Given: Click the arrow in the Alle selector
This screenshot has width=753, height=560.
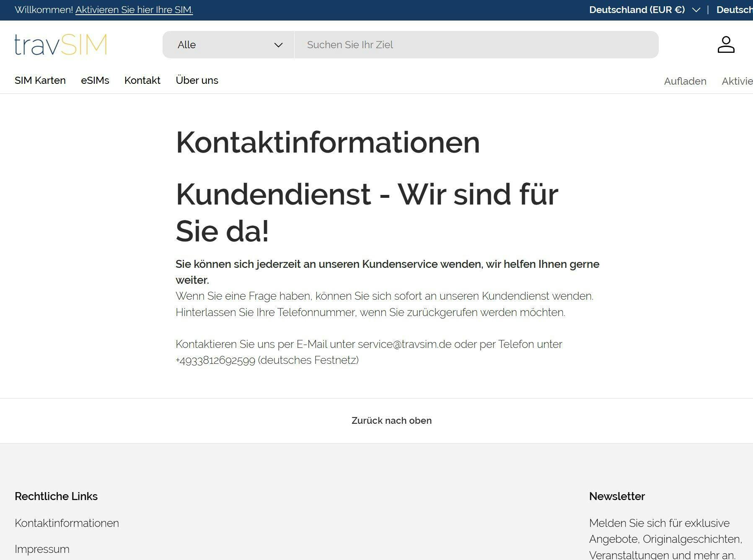Looking at the screenshot, I should [x=278, y=45].
